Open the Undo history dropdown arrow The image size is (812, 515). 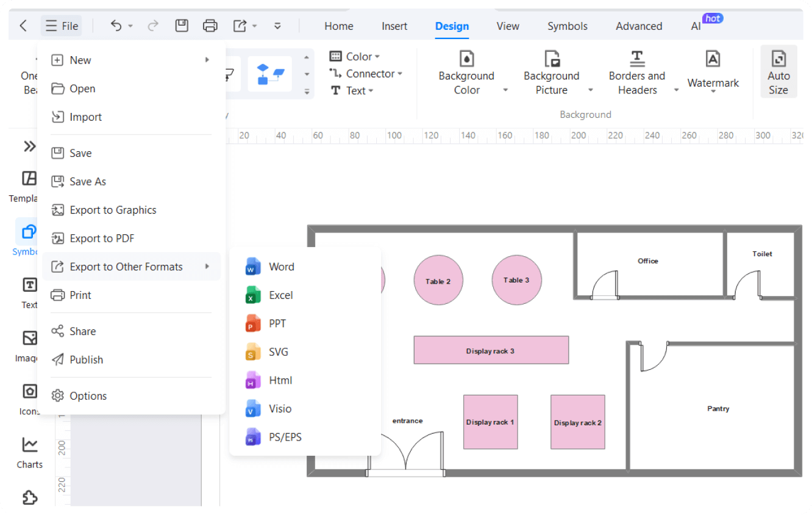coord(130,26)
